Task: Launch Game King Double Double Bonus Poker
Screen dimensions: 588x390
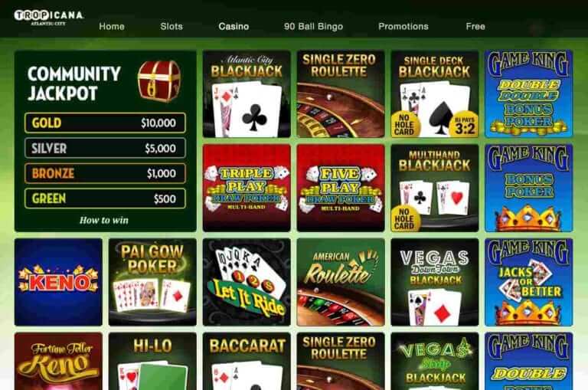Action: point(529,93)
